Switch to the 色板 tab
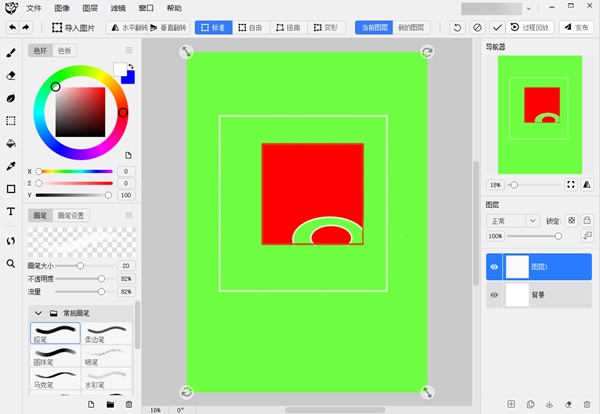 [63, 50]
